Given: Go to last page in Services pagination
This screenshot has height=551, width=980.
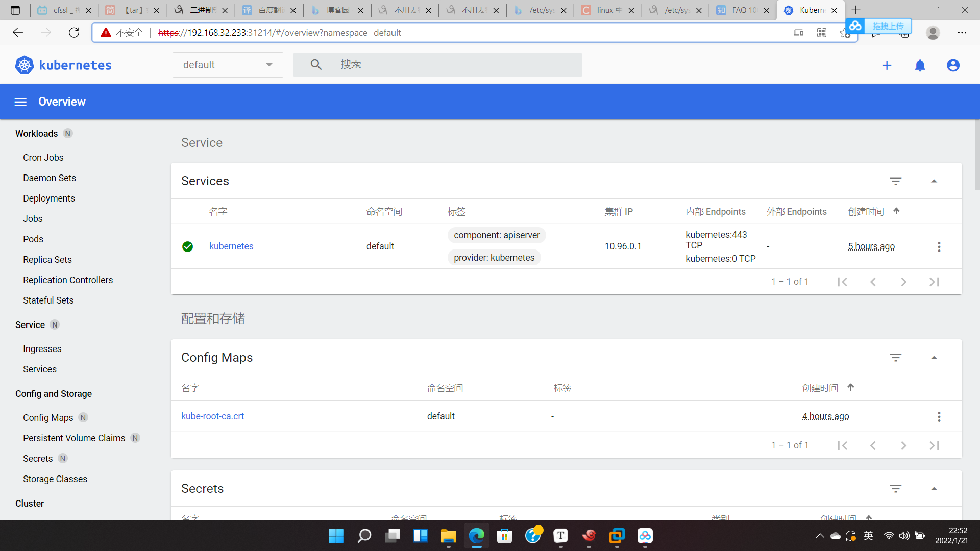Looking at the screenshot, I should 934,282.
